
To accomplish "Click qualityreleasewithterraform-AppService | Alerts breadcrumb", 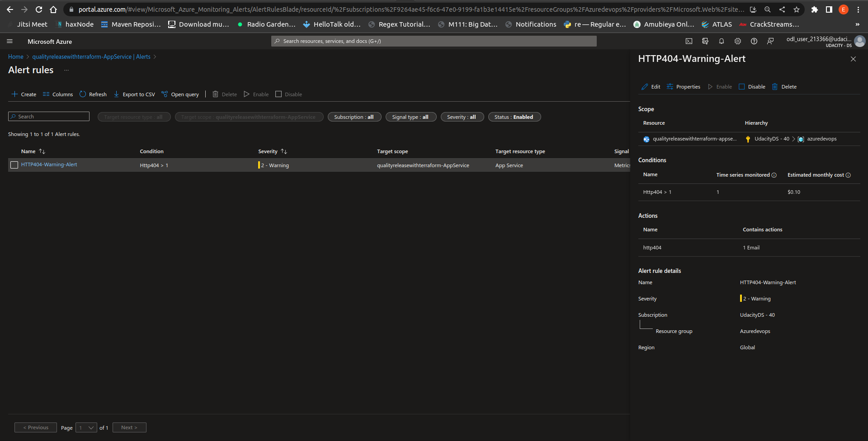I will (x=91, y=56).
